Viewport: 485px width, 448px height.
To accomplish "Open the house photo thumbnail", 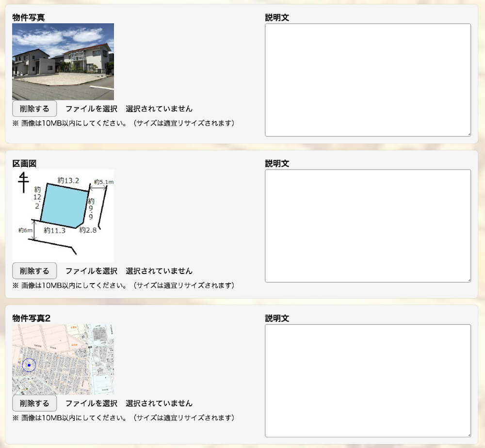I will tap(63, 62).
